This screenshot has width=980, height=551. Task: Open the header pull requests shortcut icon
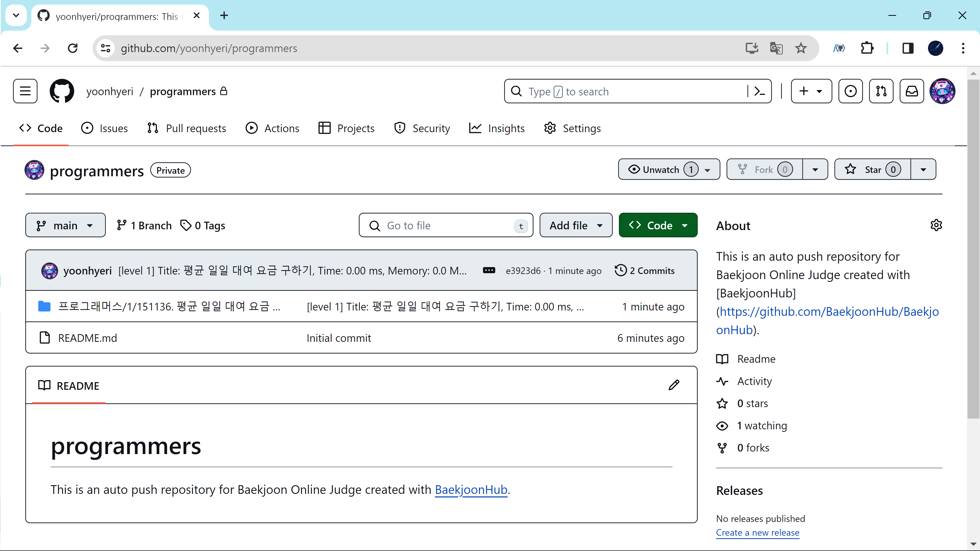(x=881, y=91)
